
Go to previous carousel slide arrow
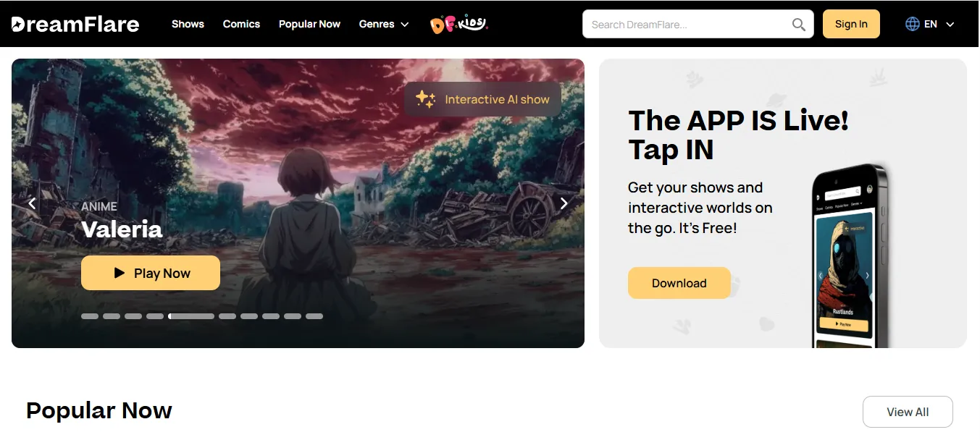pos(32,203)
